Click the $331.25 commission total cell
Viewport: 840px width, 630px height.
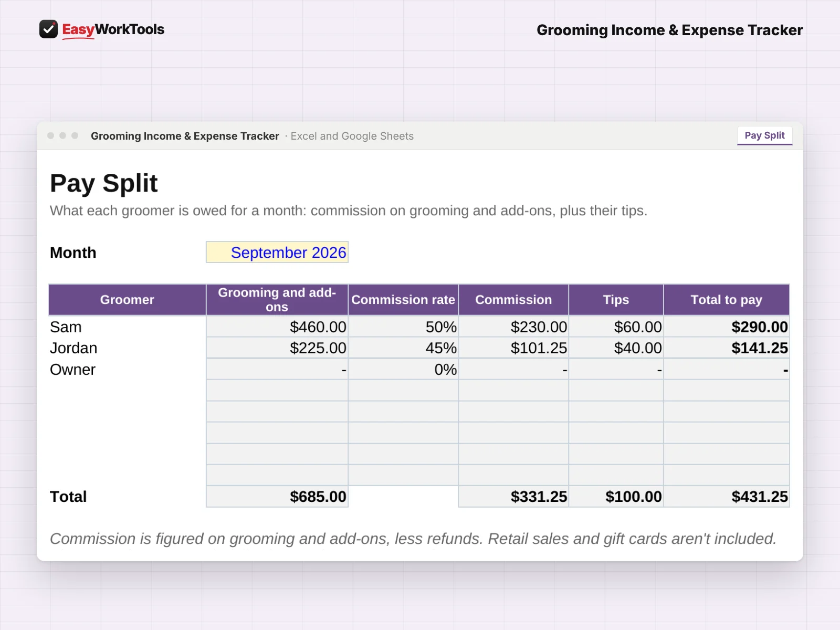pos(513,497)
